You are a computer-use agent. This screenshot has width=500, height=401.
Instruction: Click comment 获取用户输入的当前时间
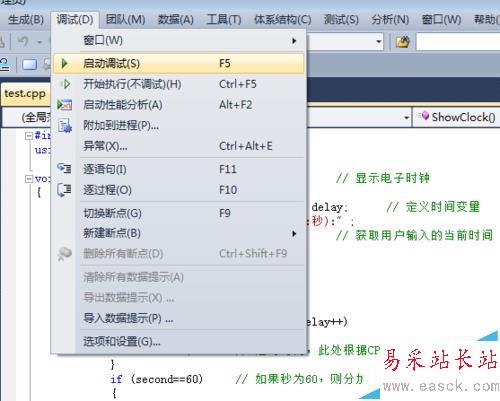(x=424, y=235)
